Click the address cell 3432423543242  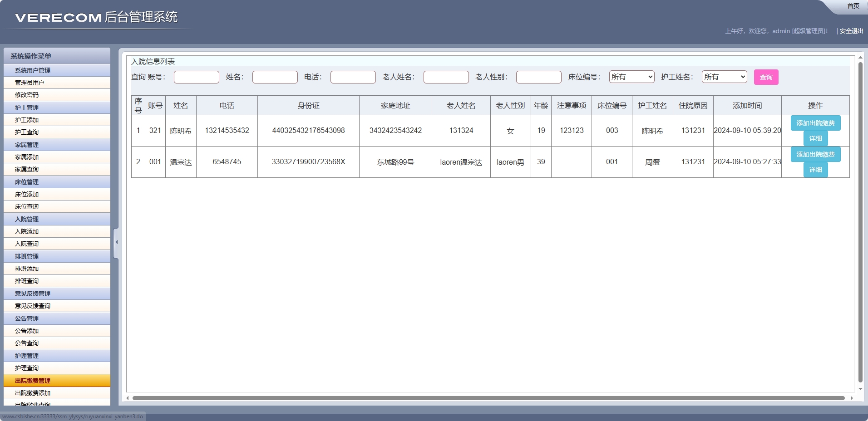395,131
